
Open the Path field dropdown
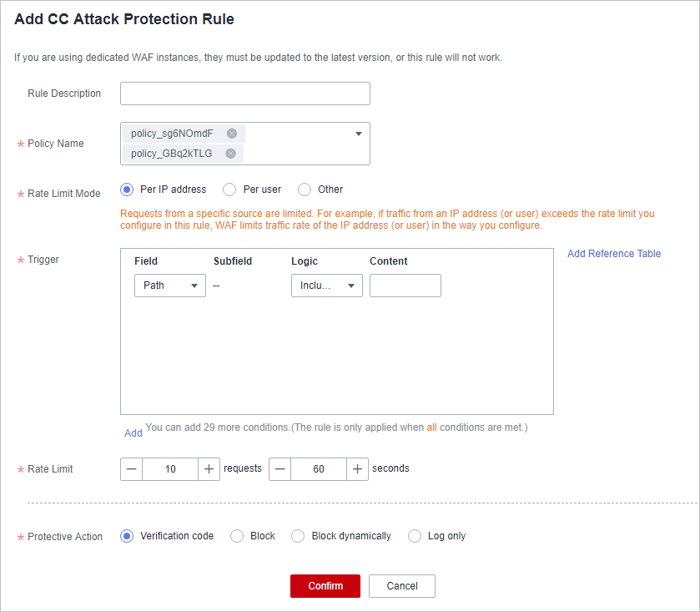pyautogui.click(x=170, y=286)
